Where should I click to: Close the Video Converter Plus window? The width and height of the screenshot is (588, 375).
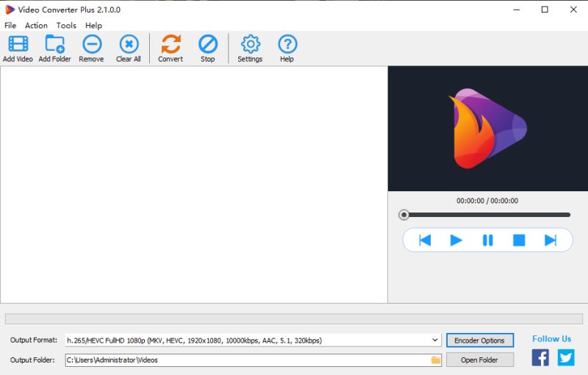tap(573, 10)
